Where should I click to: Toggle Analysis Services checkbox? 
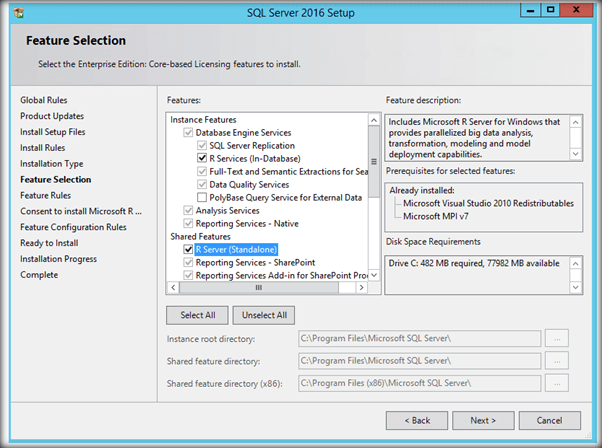tap(188, 211)
